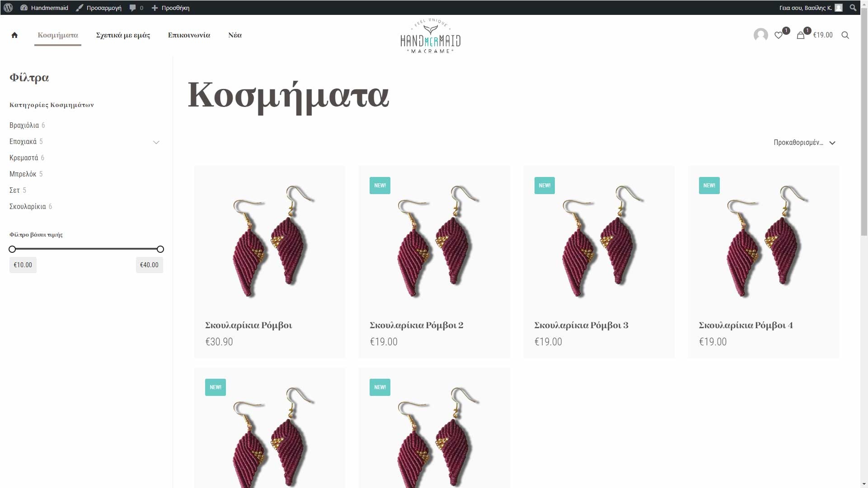Open the Επικοινωνία page

(x=189, y=35)
